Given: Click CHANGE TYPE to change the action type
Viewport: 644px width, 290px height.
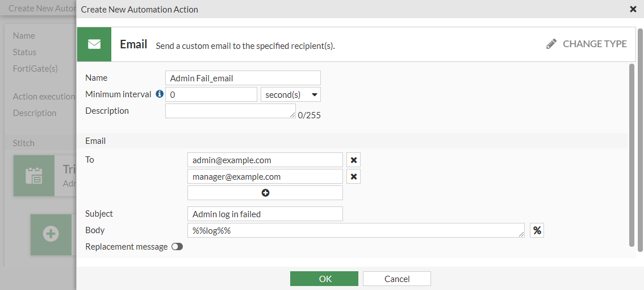Looking at the screenshot, I should 594,44.
